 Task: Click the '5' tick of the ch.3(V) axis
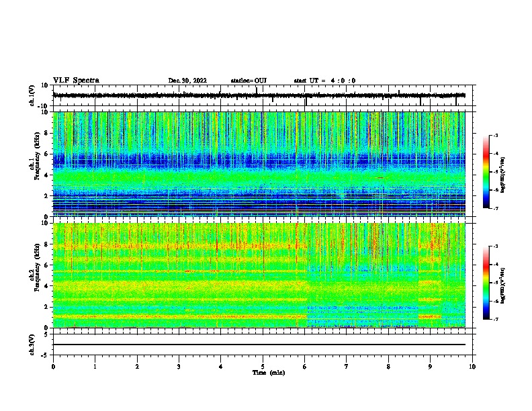[x=46, y=334]
